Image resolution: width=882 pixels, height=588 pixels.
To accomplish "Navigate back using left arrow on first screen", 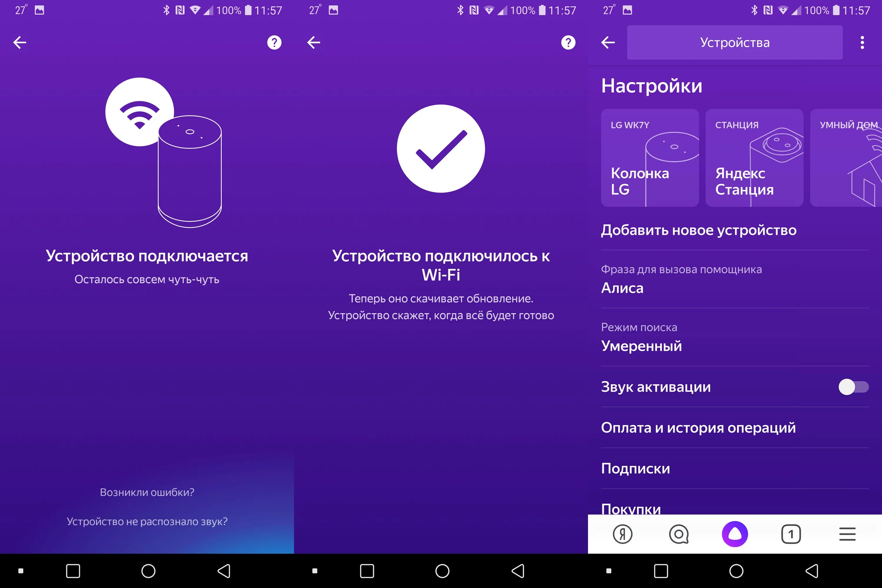I will tap(20, 43).
